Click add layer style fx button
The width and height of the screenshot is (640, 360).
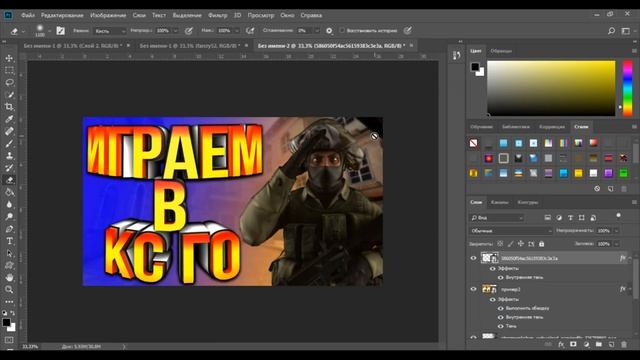click(x=561, y=345)
